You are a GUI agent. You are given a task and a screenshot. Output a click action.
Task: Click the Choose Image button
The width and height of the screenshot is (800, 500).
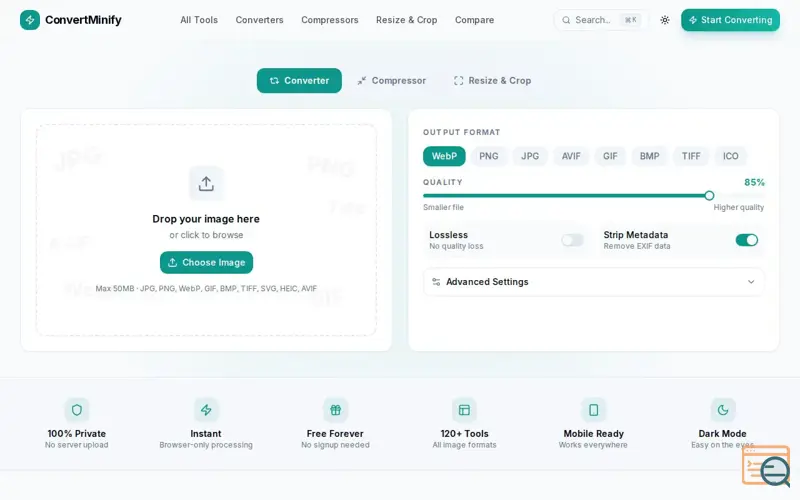[x=206, y=262]
